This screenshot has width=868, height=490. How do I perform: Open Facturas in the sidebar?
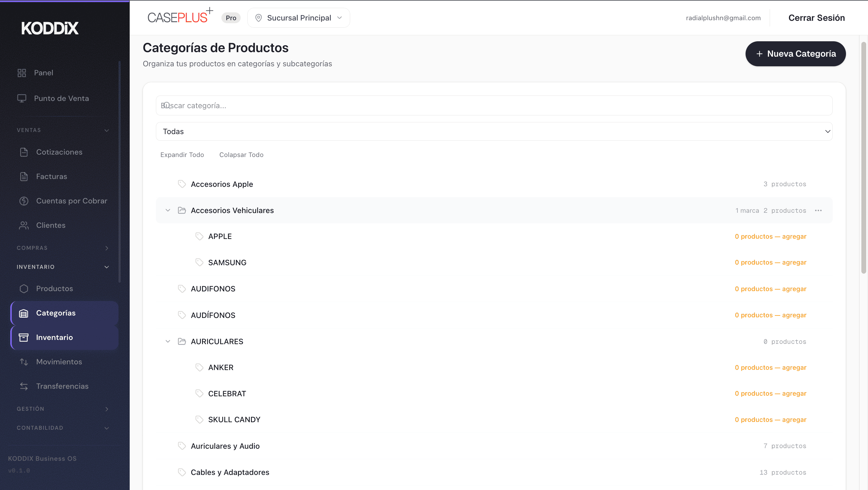click(x=52, y=177)
